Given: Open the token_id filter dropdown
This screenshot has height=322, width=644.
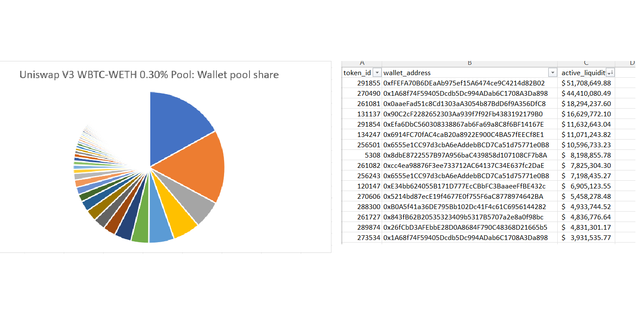Looking at the screenshot, I should click(377, 73).
